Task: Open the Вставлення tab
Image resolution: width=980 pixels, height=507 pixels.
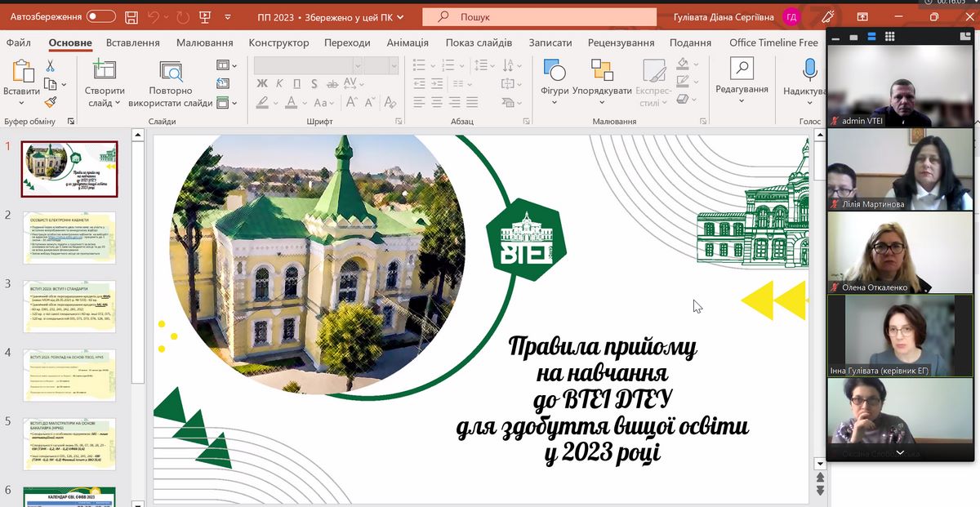Action: coord(132,42)
